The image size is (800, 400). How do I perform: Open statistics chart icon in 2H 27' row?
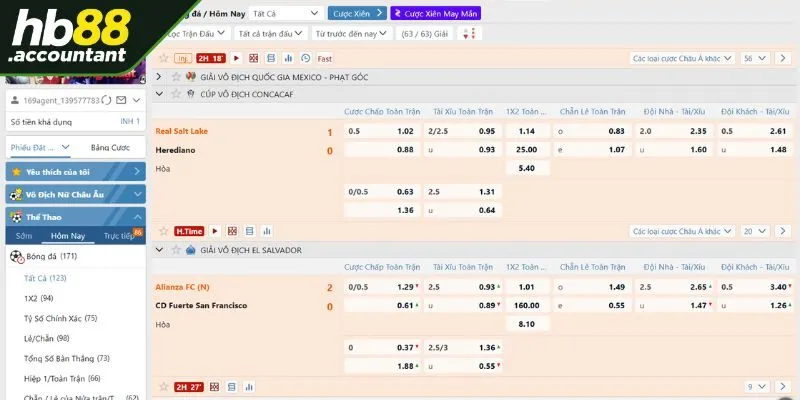pos(249,387)
